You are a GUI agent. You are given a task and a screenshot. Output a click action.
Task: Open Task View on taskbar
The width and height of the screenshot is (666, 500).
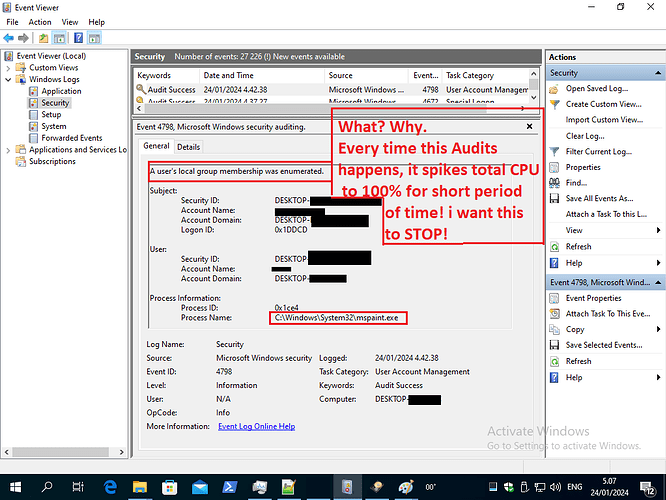tap(78, 487)
